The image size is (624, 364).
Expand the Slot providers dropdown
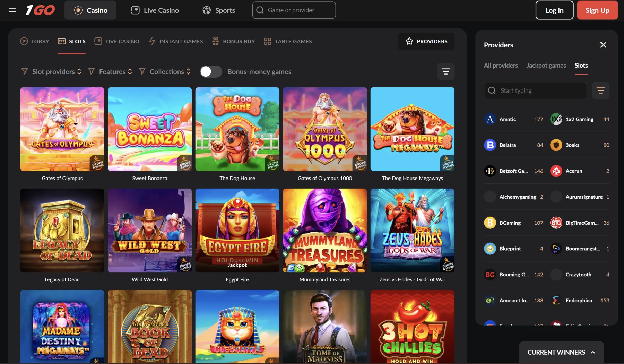(x=51, y=71)
